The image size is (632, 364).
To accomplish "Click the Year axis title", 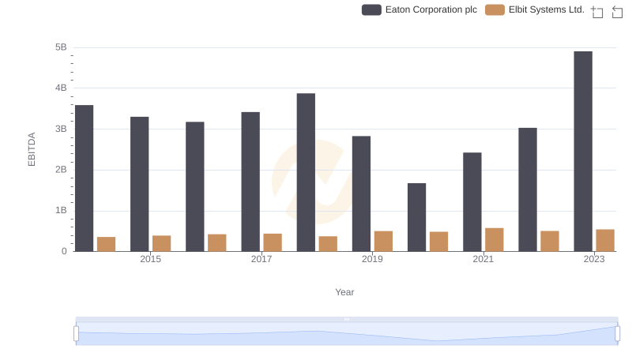I will click(x=344, y=292).
